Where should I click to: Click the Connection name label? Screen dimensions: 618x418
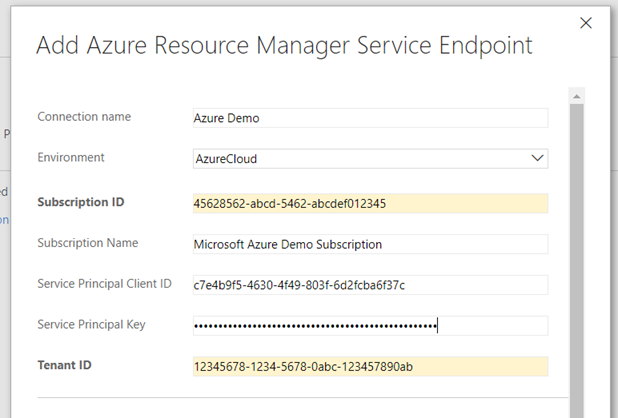(x=84, y=117)
